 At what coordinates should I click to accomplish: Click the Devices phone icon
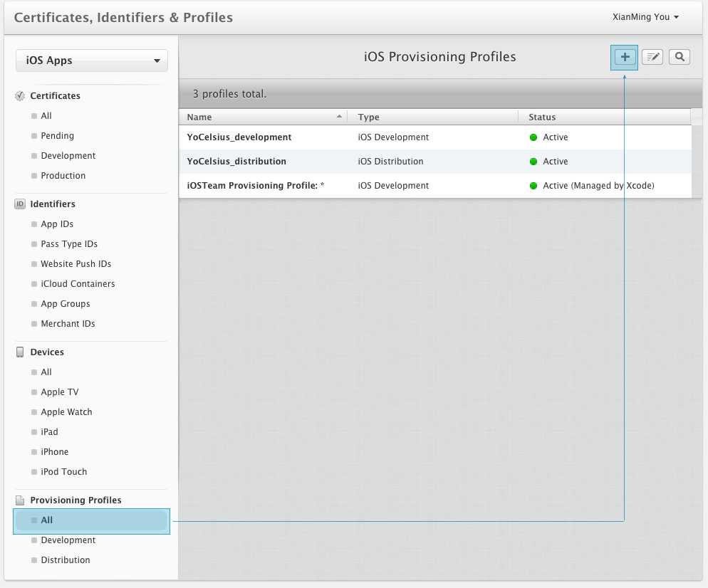(20, 352)
